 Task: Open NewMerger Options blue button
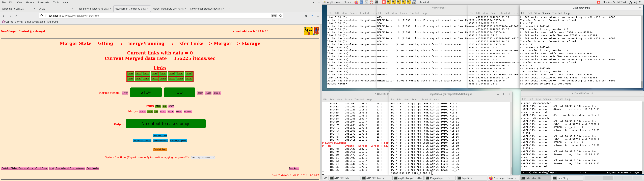click(178, 141)
